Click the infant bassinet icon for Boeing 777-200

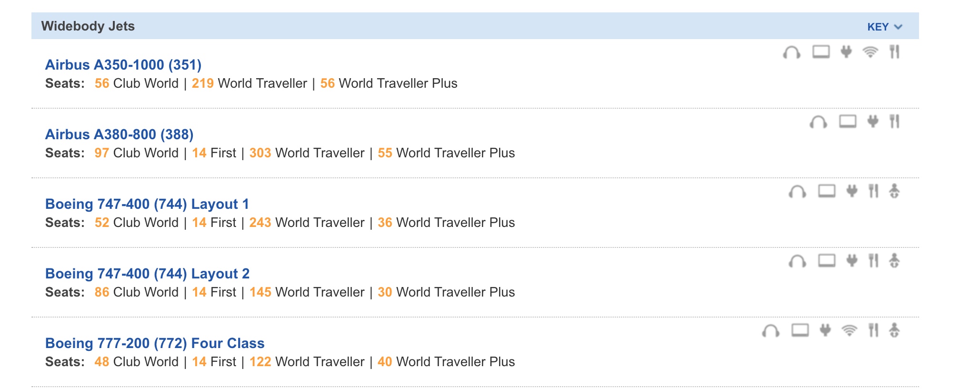pyautogui.click(x=894, y=330)
